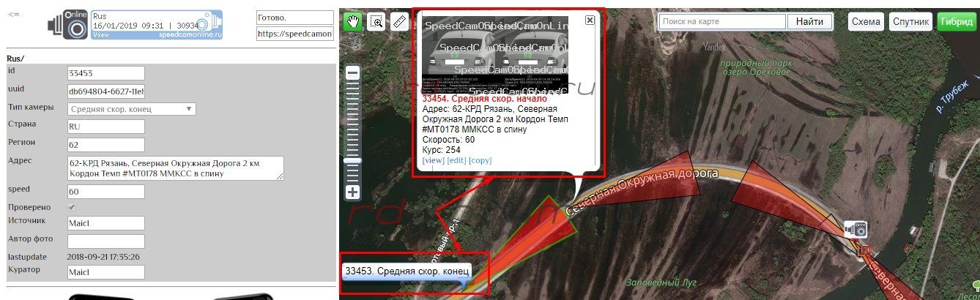Select the ruler distance measurement tool
Image resolution: width=980 pixels, height=300 pixels.
click(x=400, y=21)
